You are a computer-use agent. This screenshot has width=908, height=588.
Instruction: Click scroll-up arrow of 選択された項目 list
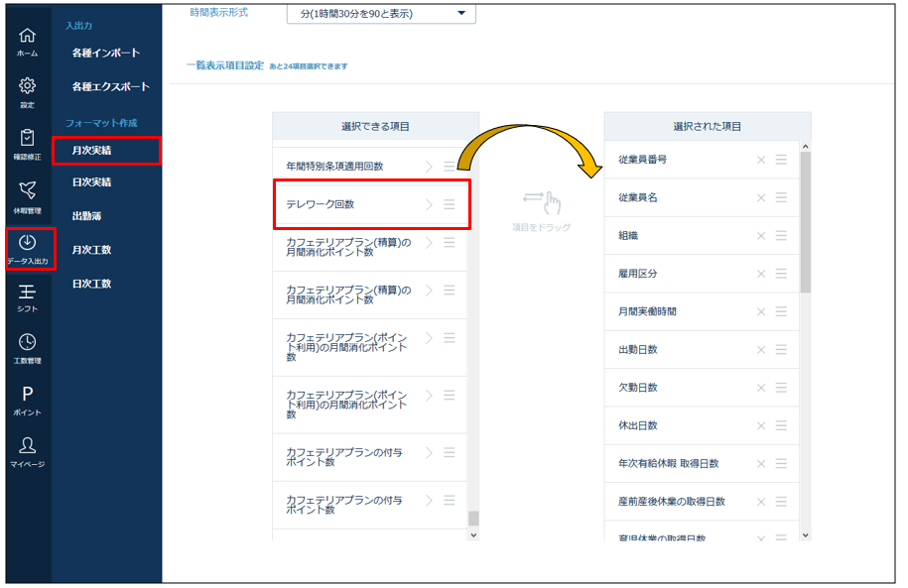pyautogui.click(x=806, y=147)
